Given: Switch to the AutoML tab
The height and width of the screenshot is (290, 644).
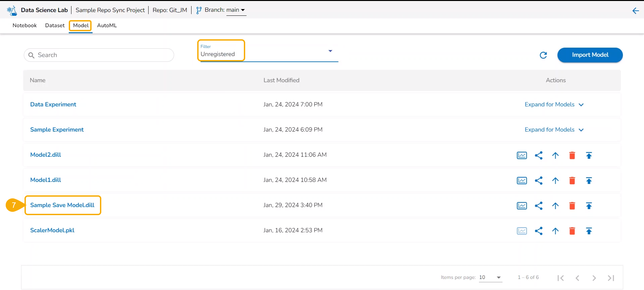Looking at the screenshot, I should 107,26.
